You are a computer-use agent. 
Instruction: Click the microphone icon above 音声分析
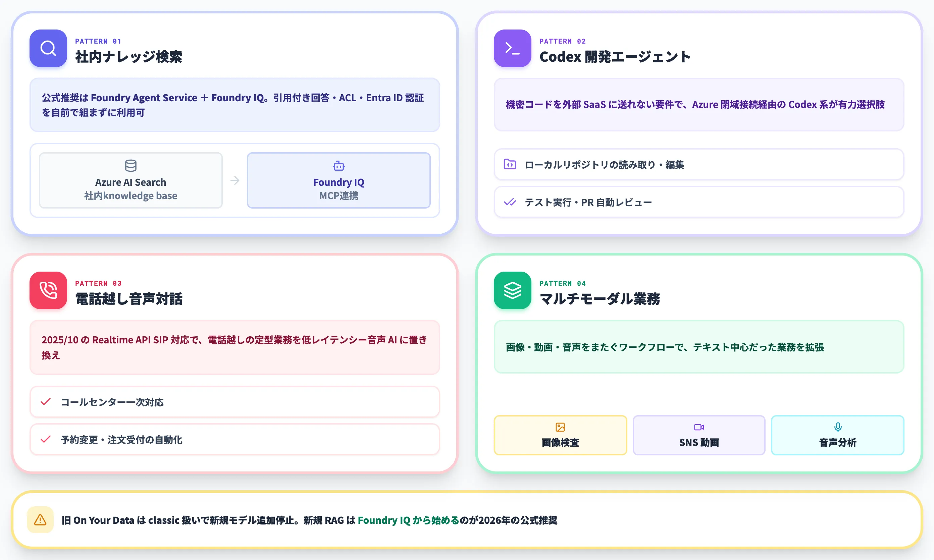point(838,427)
